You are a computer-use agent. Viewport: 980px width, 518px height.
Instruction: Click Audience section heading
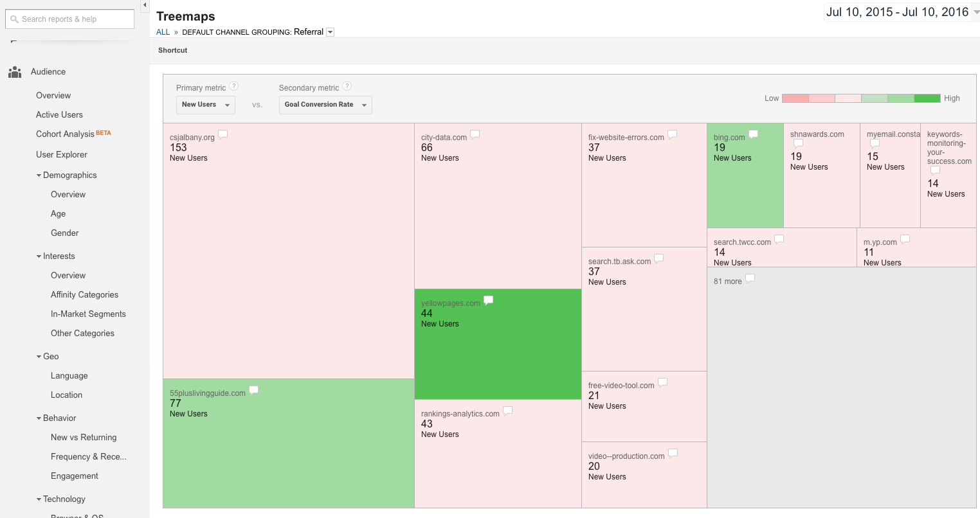click(x=48, y=71)
